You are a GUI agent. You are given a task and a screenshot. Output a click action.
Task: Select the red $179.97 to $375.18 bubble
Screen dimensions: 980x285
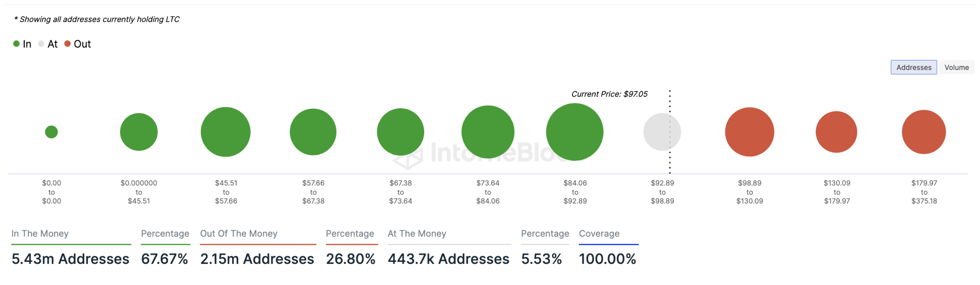pyautogui.click(x=924, y=132)
